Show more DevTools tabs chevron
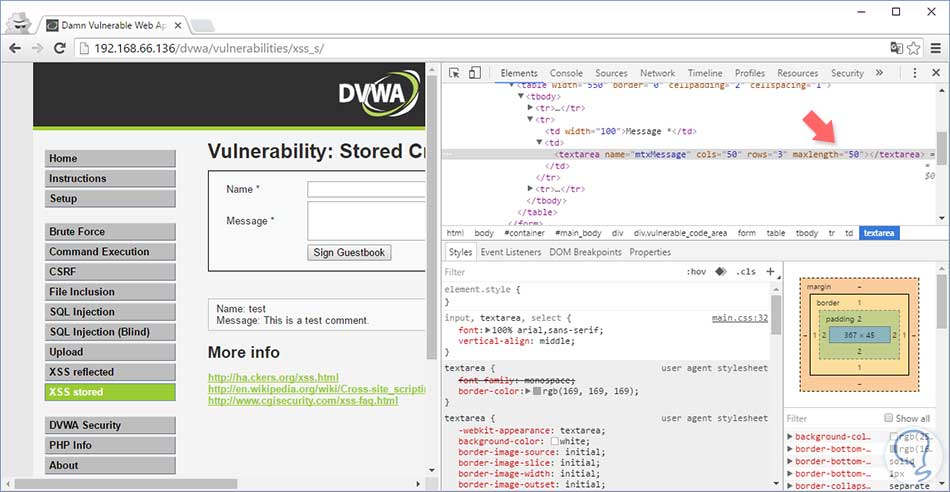The image size is (950, 492). tap(879, 73)
